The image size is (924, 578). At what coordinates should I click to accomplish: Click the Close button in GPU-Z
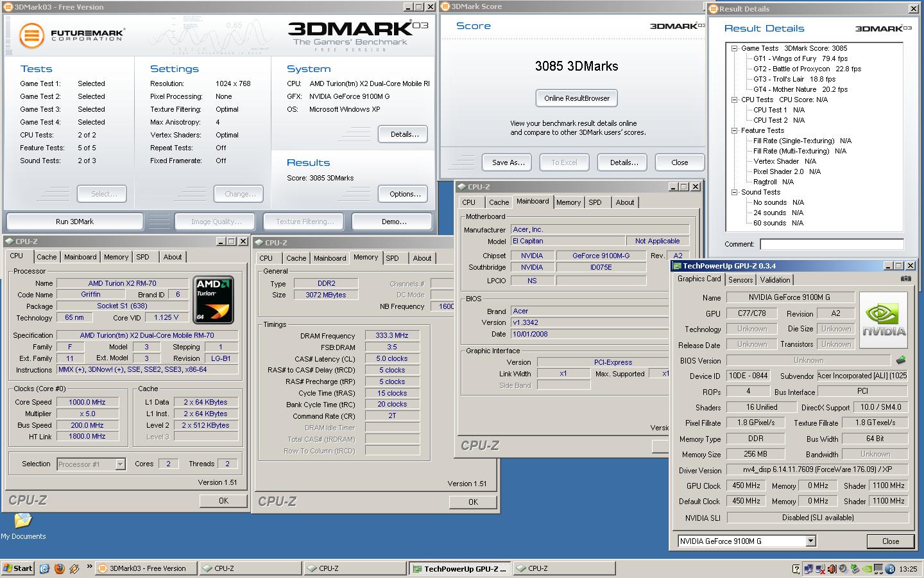point(891,541)
